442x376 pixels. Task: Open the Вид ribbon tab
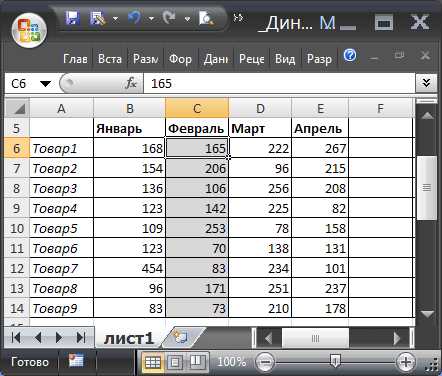point(285,59)
